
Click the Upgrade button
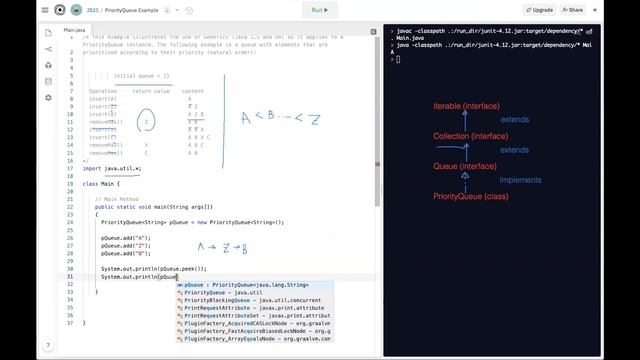[x=539, y=10]
